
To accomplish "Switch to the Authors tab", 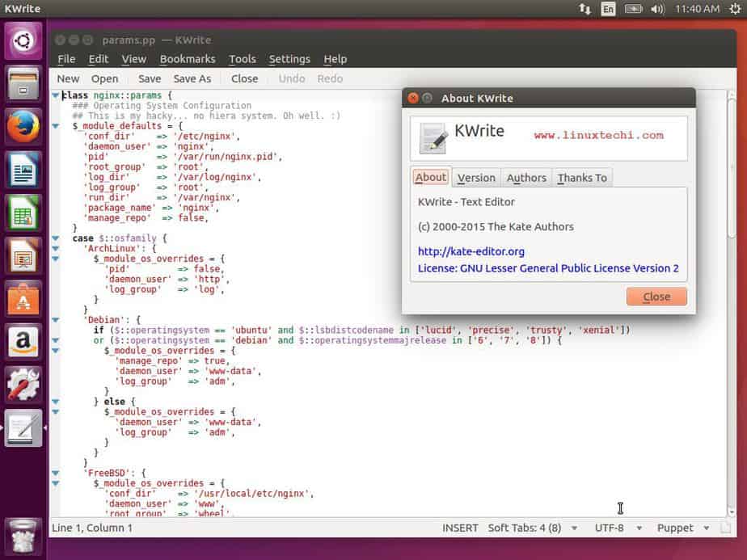I will [x=525, y=177].
